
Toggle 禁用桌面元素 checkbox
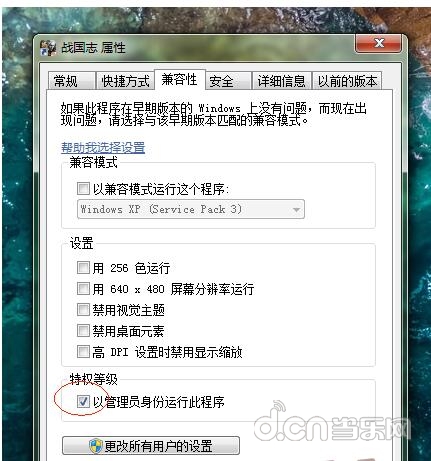pos(83,331)
